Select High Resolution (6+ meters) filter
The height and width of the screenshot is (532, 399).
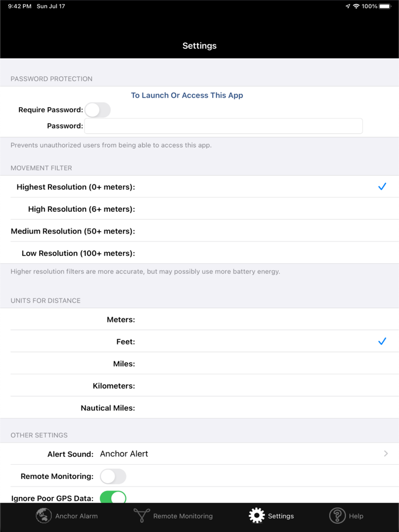(199, 208)
